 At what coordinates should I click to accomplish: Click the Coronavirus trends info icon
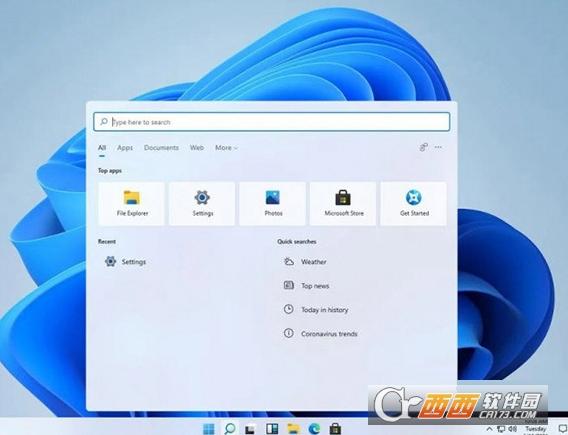(x=289, y=333)
